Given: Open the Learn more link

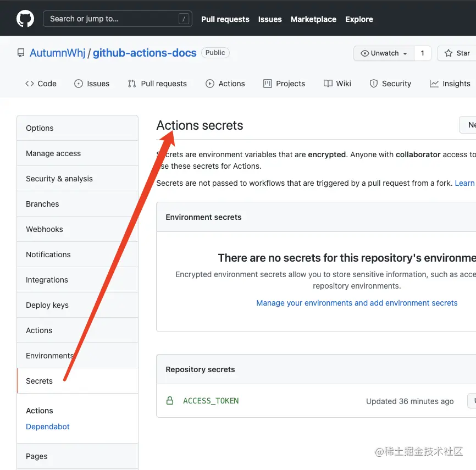Looking at the screenshot, I should pos(466,183).
